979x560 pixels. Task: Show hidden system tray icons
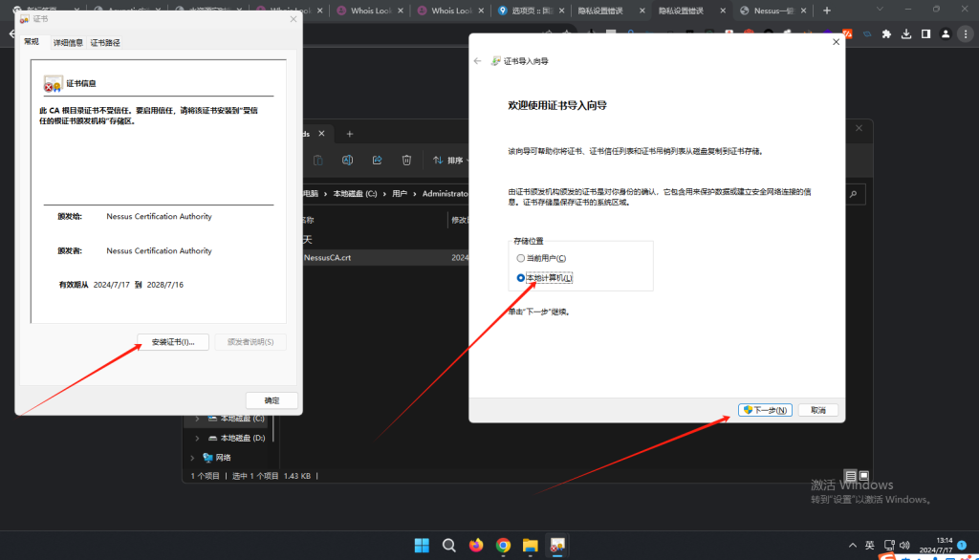[x=852, y=546]
